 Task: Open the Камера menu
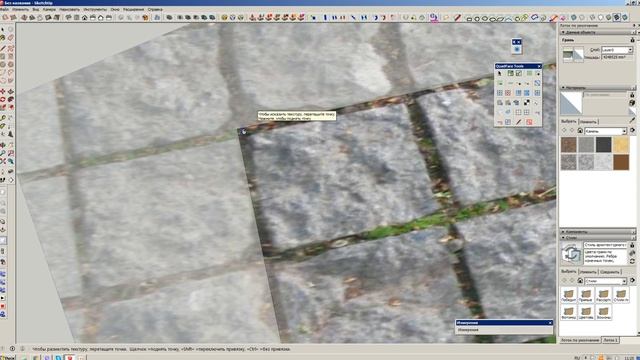pos(49,9)
